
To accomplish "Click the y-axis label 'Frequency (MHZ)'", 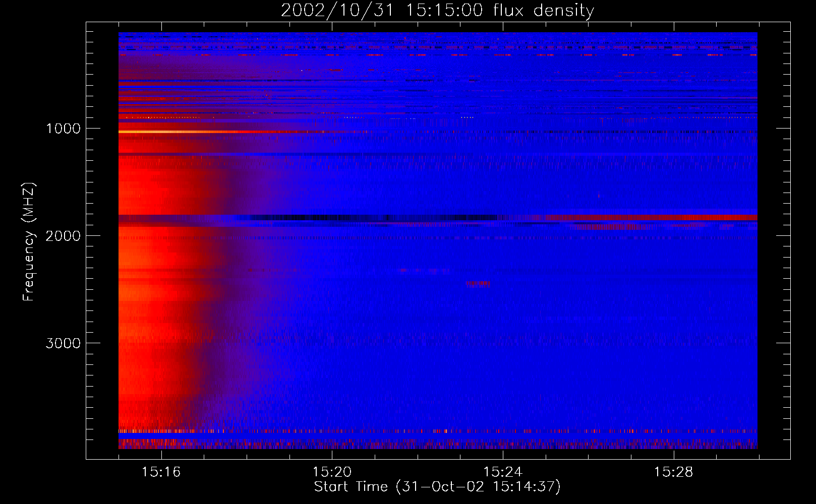I will [x=29, y=241].
